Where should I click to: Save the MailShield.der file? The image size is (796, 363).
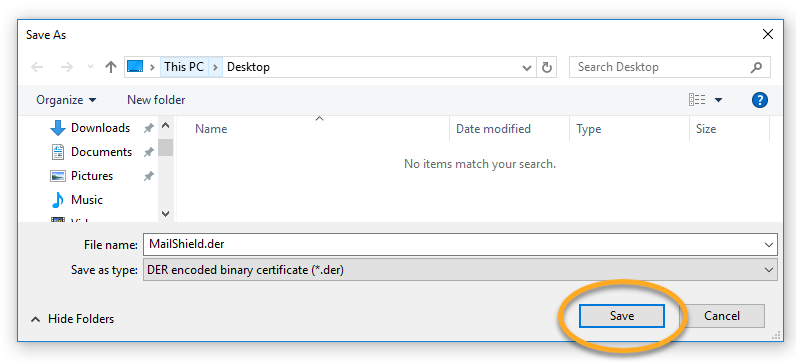point(622,316)
